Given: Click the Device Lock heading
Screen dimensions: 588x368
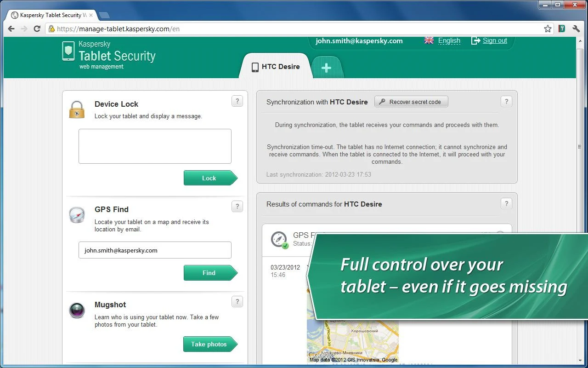Looking at the screenshot, I should (116, 104).
